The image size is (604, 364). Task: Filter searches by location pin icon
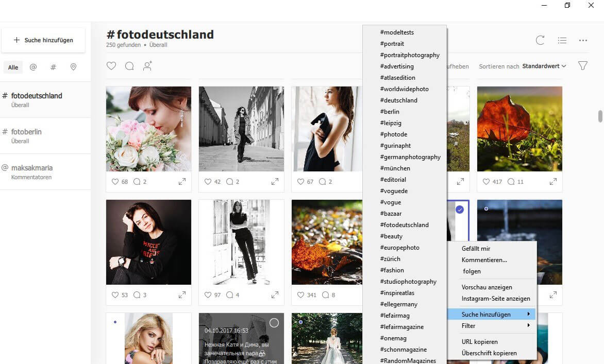point(73,67)
